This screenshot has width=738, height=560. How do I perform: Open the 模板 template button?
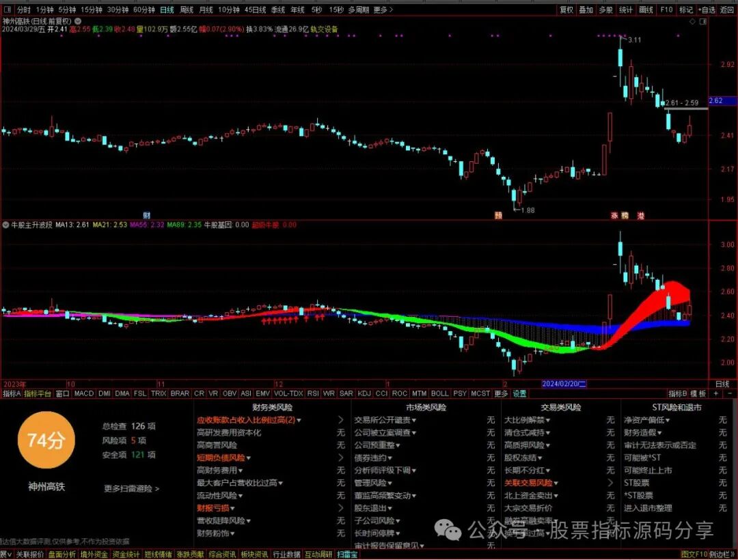coord(698,393)
